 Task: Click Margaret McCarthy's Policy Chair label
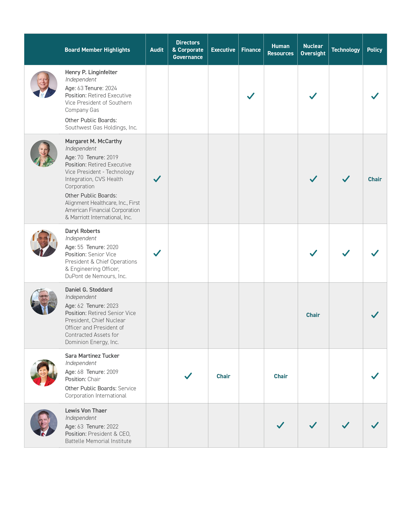[x=375, y=179]
